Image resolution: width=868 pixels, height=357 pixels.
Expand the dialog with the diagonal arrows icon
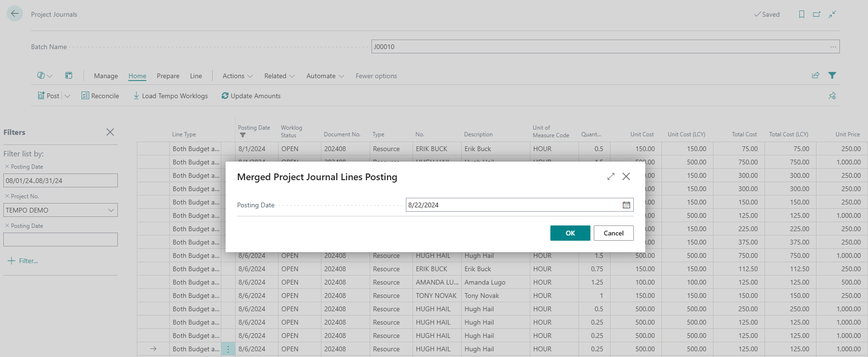[611, 176]
